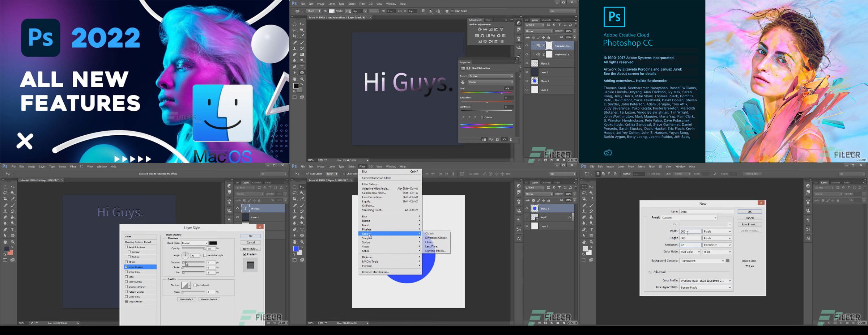Select the Type tool in the Hue/Saturation window
Screen dimensions: 868x335
[x=302, y=67]
